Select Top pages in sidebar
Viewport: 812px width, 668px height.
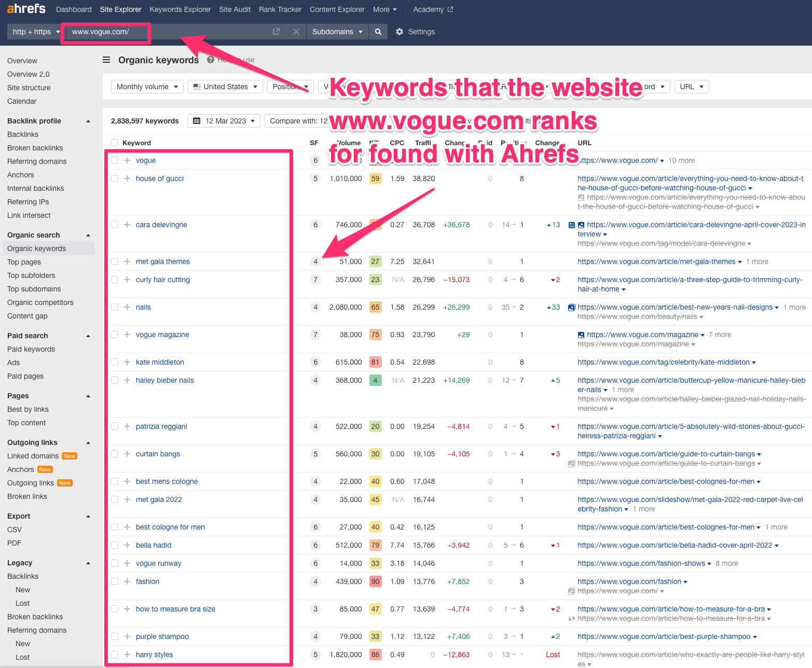(24, 262)
